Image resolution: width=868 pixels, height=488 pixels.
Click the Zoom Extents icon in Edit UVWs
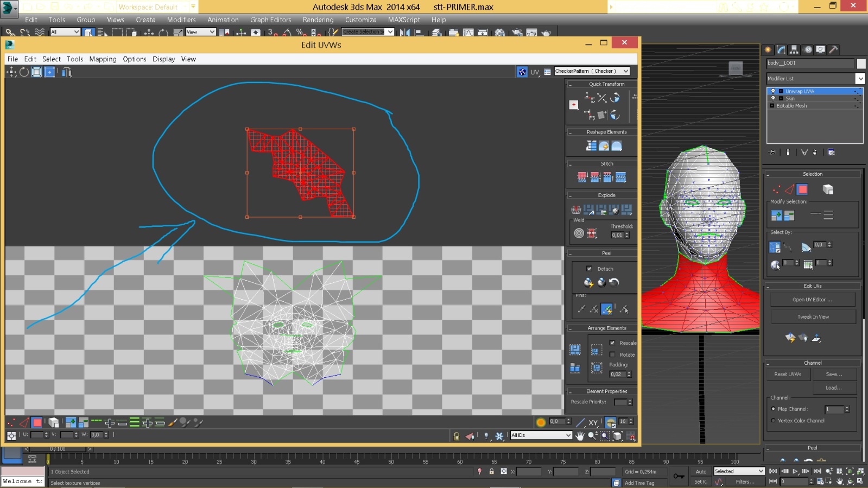[x=618, y=436]
